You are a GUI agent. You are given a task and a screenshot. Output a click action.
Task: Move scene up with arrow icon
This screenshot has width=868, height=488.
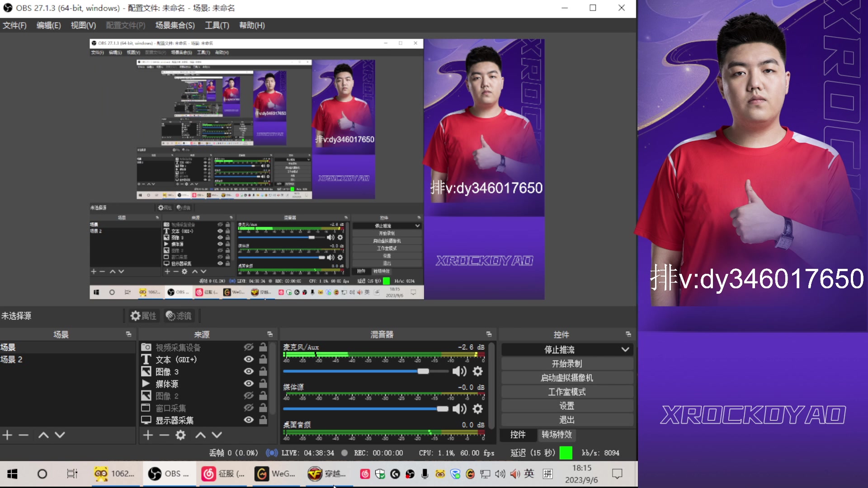pos(43,435)
